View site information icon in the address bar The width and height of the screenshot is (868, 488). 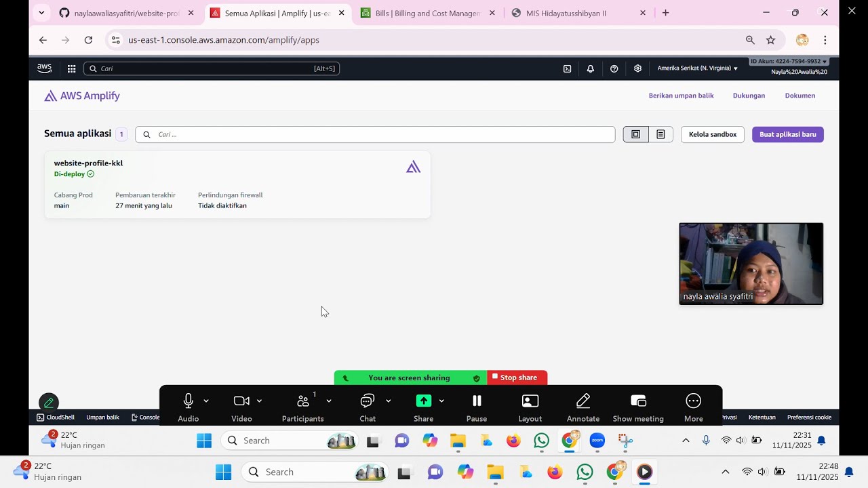115,40
